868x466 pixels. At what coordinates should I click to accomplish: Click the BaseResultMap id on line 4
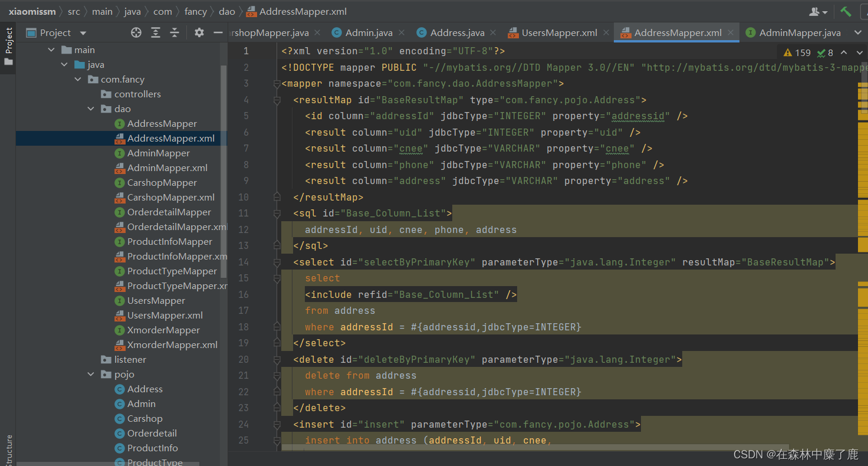(419, 100)
